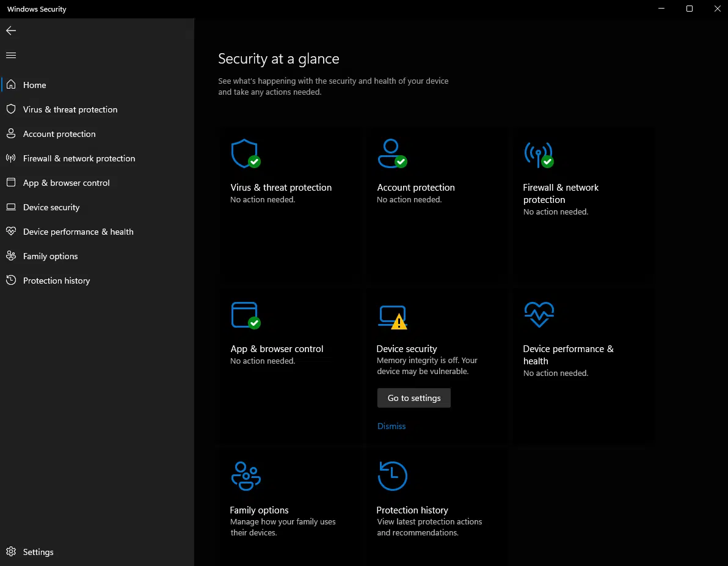
Task: Click the Protection history clock icon in sidebar
Action: tap(11, 280)
